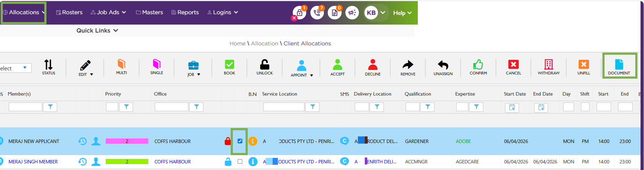Select the DECLINE red person icon

coord(373,65)
